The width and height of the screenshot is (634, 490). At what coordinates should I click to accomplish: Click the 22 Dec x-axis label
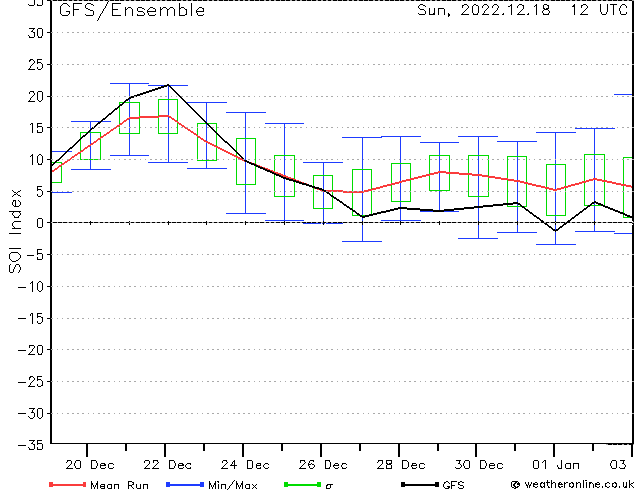pyautogui.click(x=167, y=465)
